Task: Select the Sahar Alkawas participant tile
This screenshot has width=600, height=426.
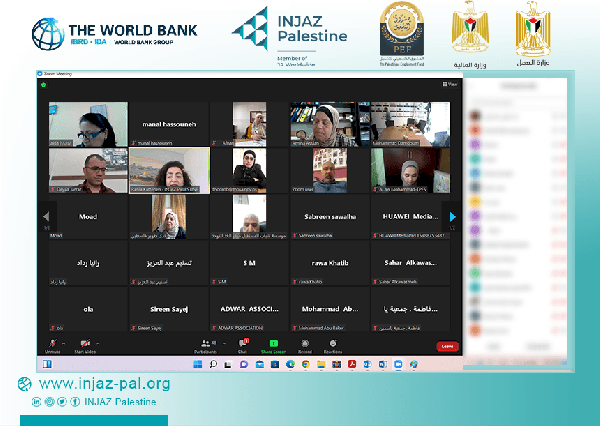Action: [410, 263]
